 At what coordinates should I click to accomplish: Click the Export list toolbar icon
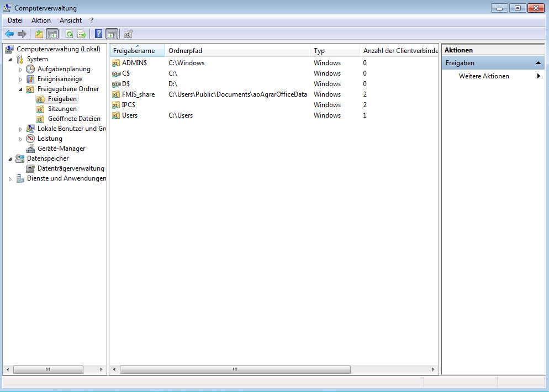[82, 34]
